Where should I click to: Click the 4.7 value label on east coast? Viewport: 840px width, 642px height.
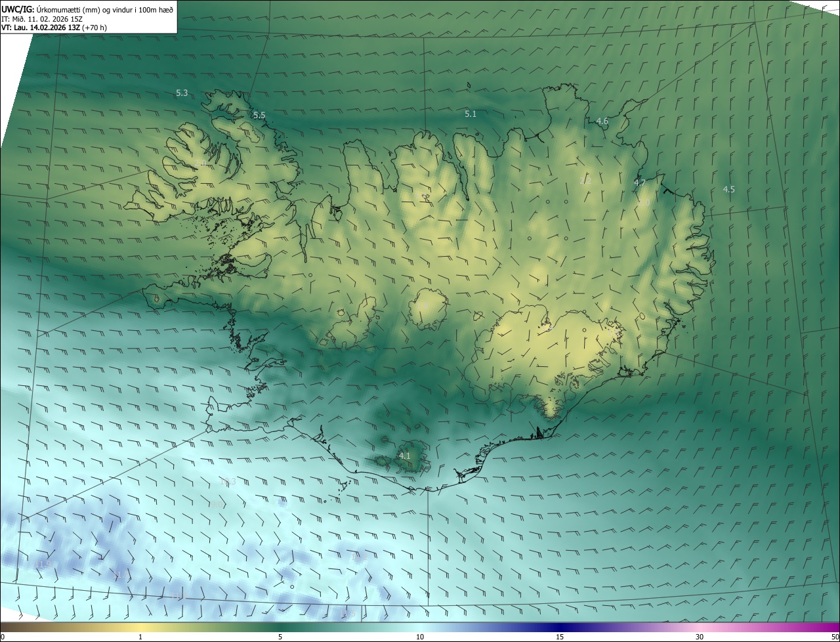[640, 182]
